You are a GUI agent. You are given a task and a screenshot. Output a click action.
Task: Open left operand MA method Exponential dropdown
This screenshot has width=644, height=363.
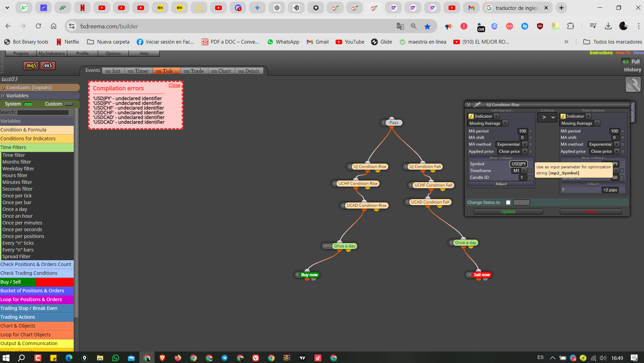click(x=525, y=144)
